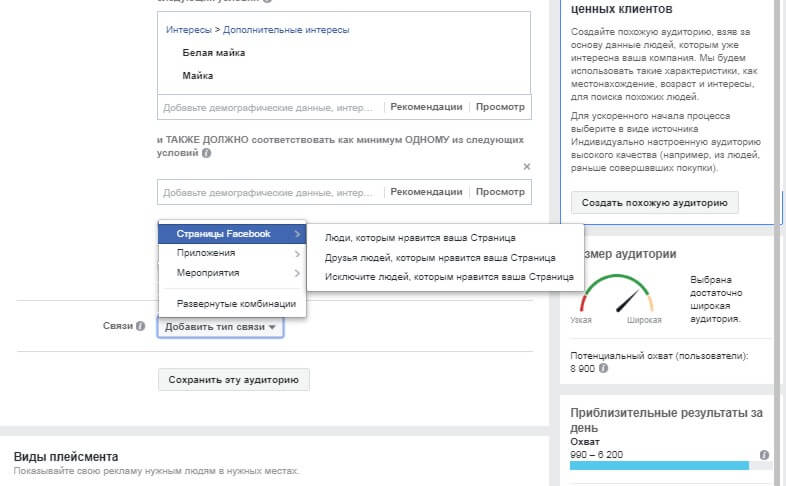The image size is (786, 486).
Task: Click info icon next to Связи label
Action: (x=140, y=326)
